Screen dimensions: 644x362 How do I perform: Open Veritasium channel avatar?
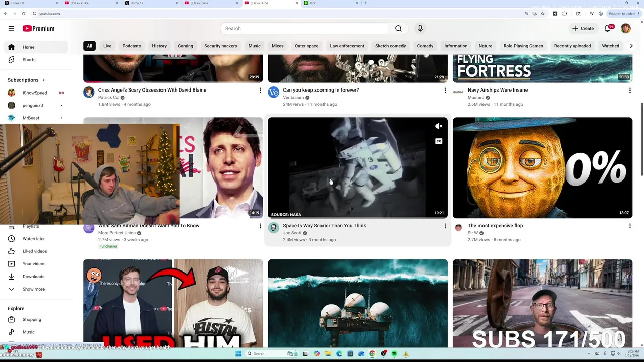click(273, 92)
